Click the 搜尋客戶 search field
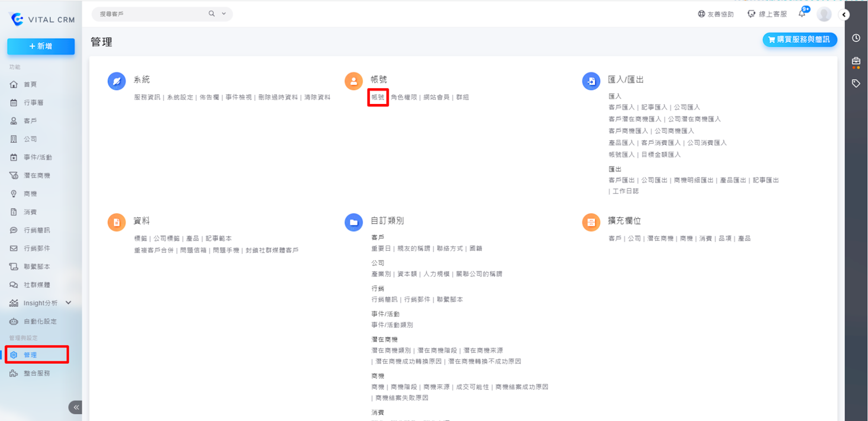This screenshot has width=868, height=421. coord(149,14)
